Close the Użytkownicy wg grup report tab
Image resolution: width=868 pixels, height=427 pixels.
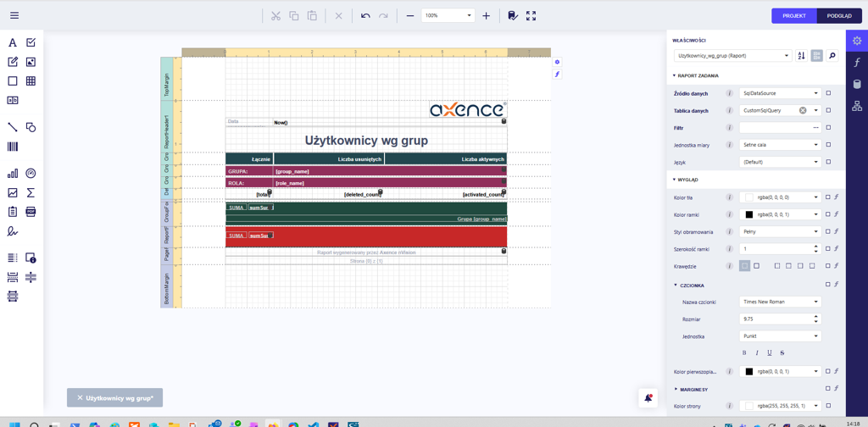(x=80, y=397)
